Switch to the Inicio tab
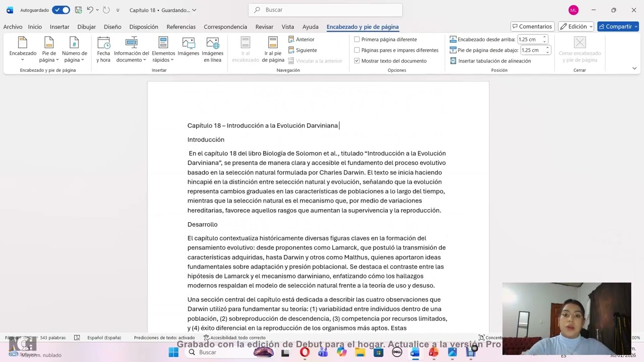 point(35,27)
